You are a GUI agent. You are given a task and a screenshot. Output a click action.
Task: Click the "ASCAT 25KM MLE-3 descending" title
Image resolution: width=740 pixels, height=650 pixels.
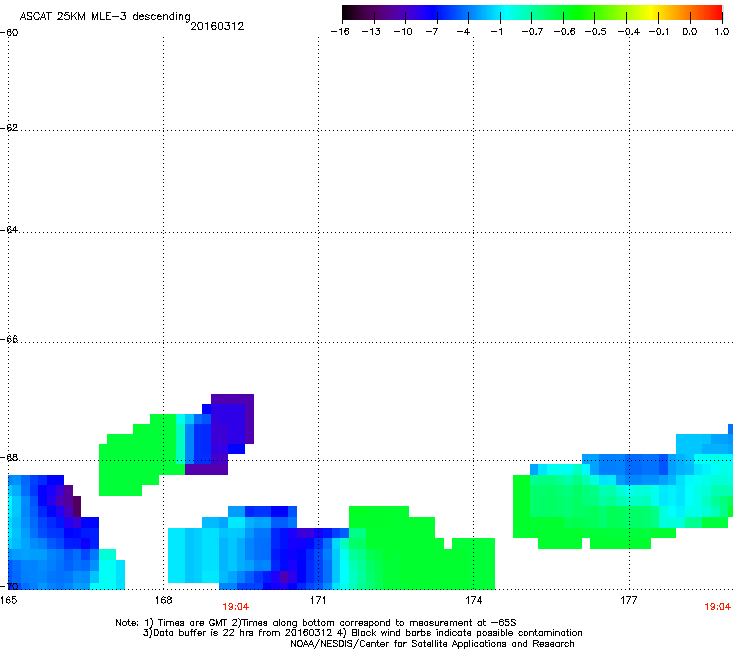[x=105, y=16]
